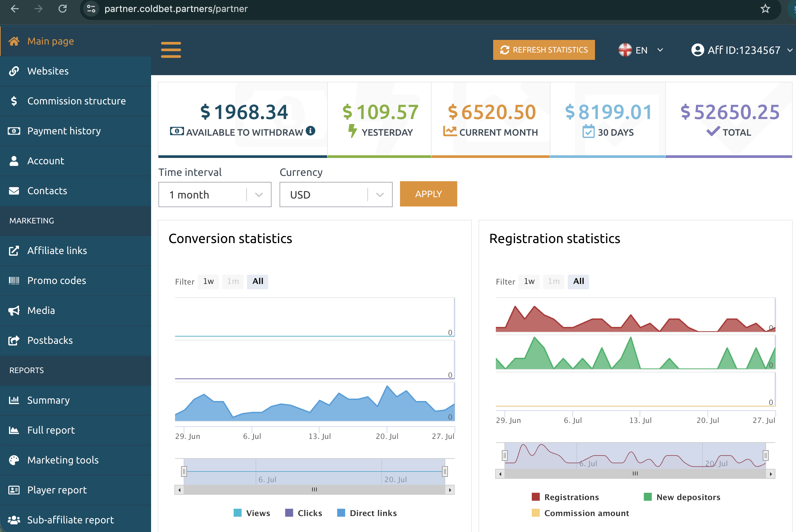Click right range handle in Registration navigator
Screen dimensions: 796x532
765,455
